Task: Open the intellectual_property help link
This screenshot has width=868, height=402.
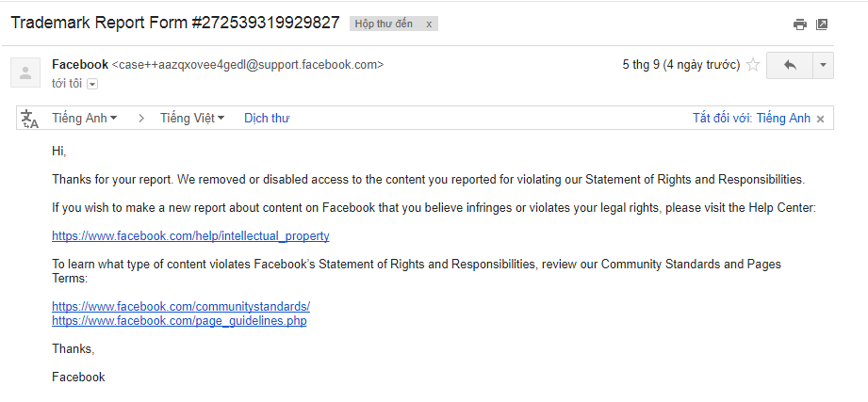Action: point(190,235)
